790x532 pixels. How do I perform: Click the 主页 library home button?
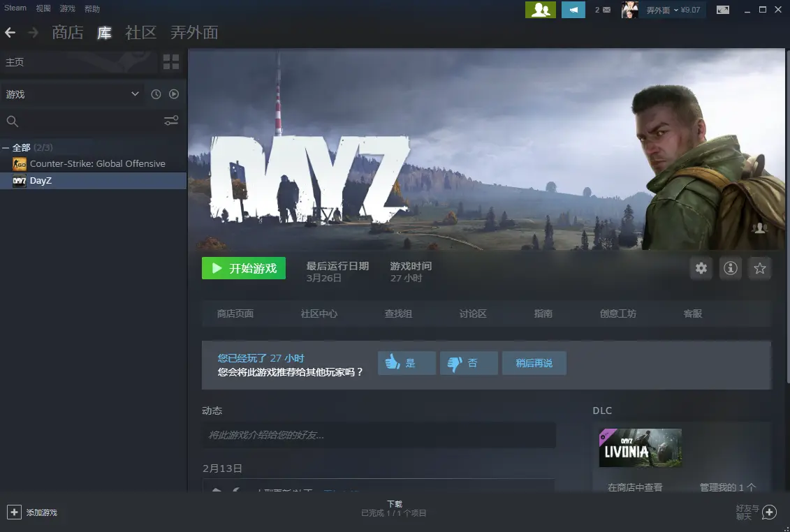pyautogui.click(x=79, y=62)
